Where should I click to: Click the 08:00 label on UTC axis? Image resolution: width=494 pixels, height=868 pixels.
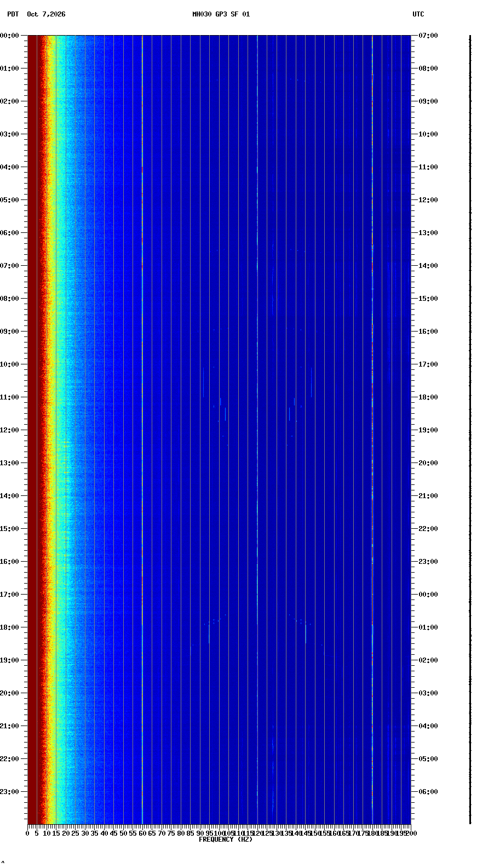coord(428,68)
